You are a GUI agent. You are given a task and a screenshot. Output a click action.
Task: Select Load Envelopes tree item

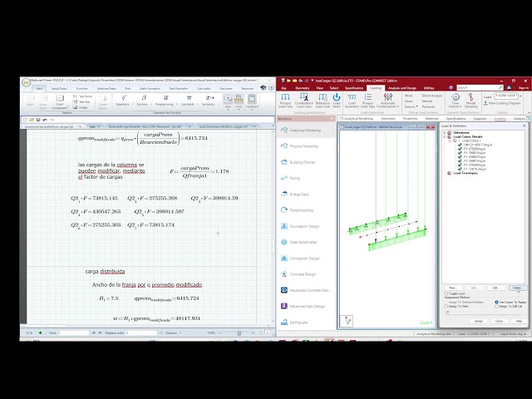465,173
